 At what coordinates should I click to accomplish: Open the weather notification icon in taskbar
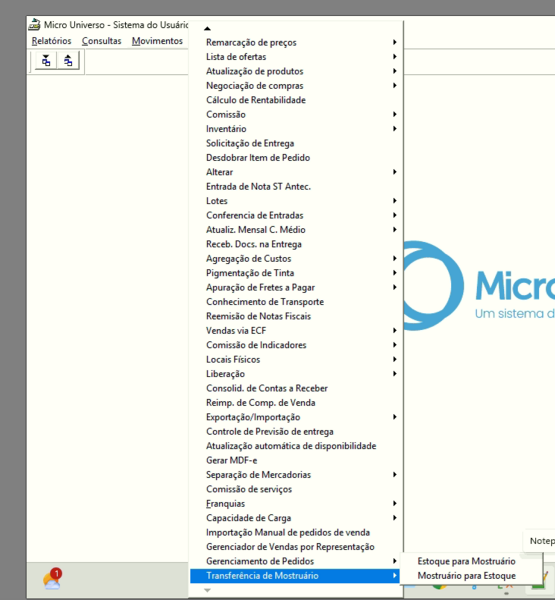click(53, 579)
